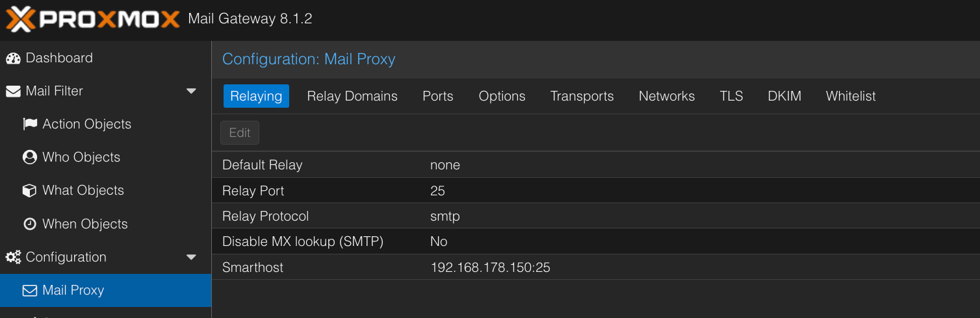Click the Mail Proxy envelope icon
The image size is (980, 318).
[x=30, y=290]
